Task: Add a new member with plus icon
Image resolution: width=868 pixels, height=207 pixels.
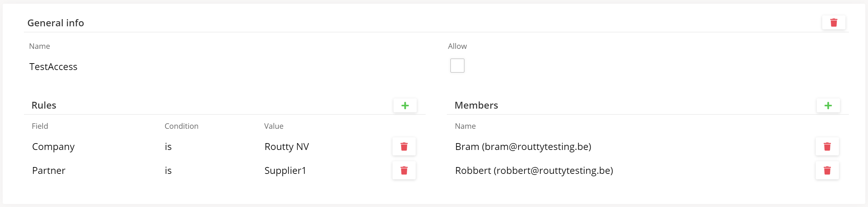Action: tap(828, 106)
